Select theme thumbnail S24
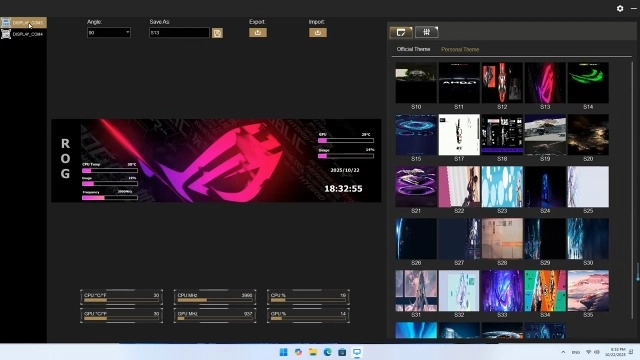The image size is (640, 360). tap(545, 187)
